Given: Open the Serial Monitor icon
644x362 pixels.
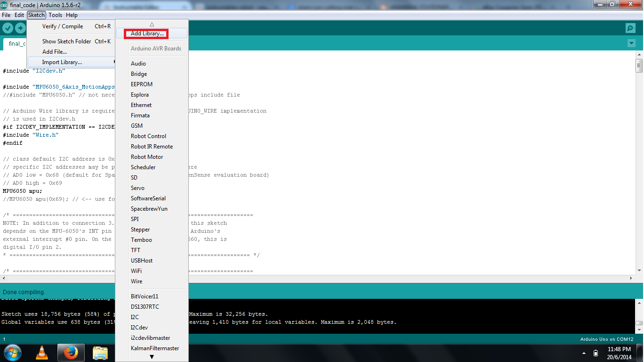Looking at the screenshot, I should click(x=631, y=28).
